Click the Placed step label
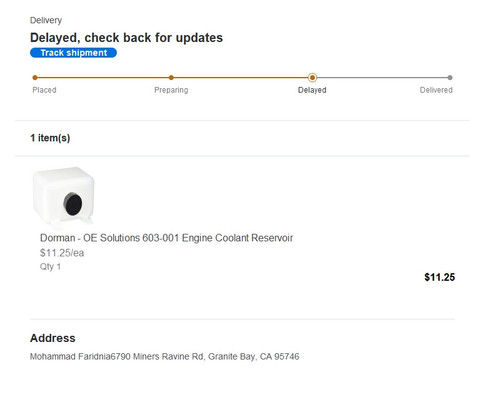The image size is (500, 404). [44, 90]
